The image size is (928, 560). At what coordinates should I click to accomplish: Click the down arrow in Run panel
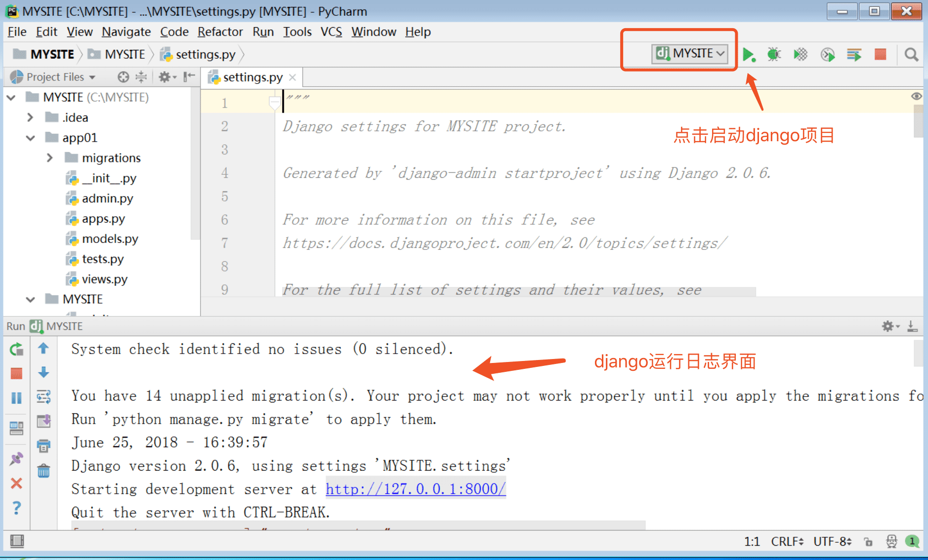[x=43, y=372]
